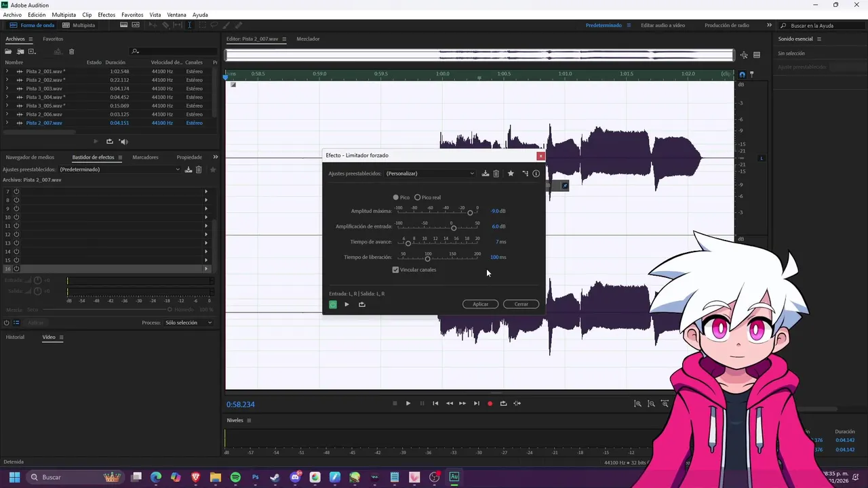868x488 pixels.
Task: Open the Multipista menu
Action: pyautogui.click(x=64, y=14)
